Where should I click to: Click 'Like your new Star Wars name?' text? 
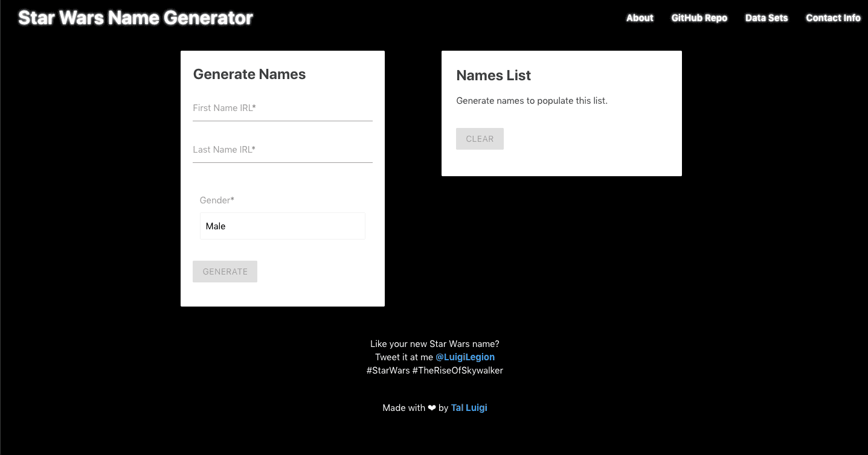[x=434, y=344]
